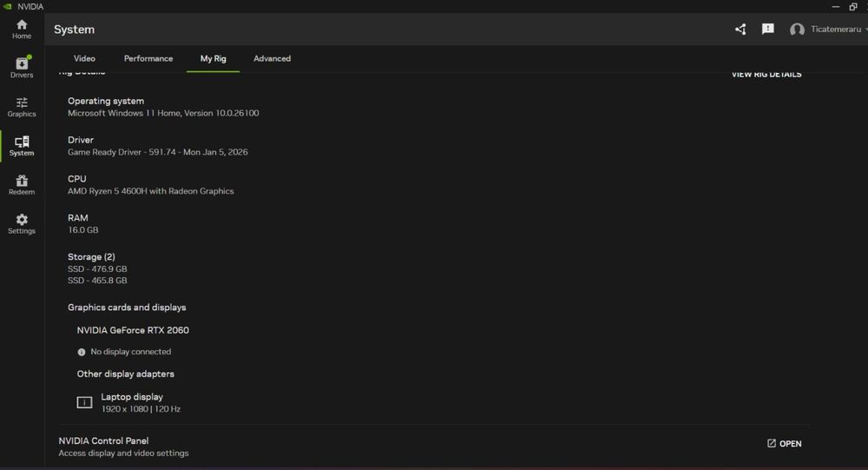
Task: Open the Drivers section
Action: click(22, 67)
